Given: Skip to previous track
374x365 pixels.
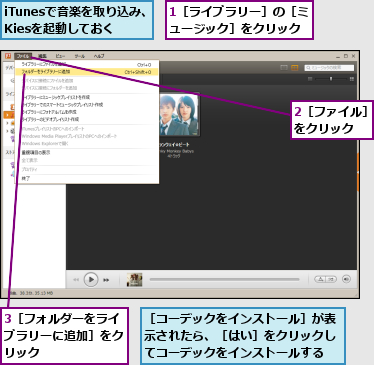Looking at the screenshot, I should (76, 280).
